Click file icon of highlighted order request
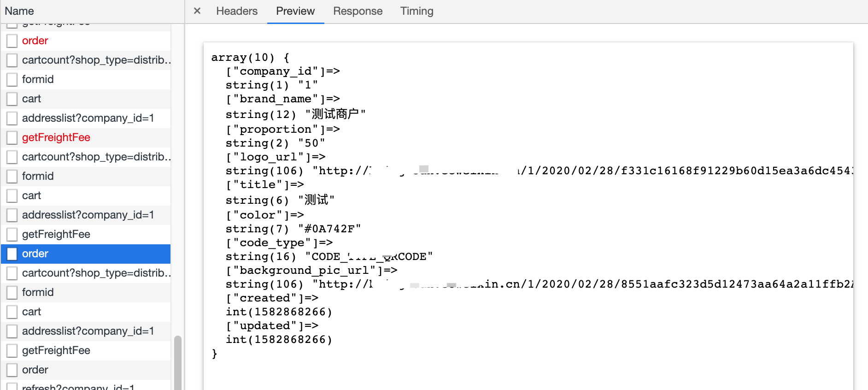The width and height of the screenshot is (868, 390). click(x=12, y=254)
